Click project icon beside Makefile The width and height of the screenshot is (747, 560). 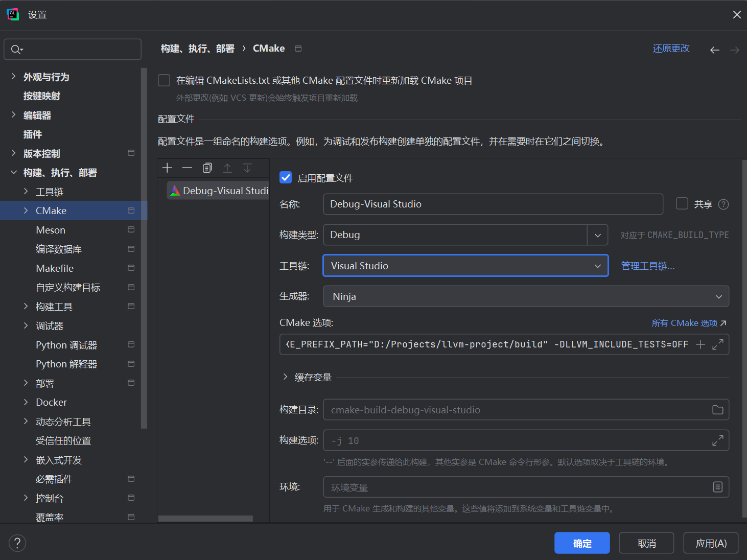pyautogui.click(x=131, y=268)
